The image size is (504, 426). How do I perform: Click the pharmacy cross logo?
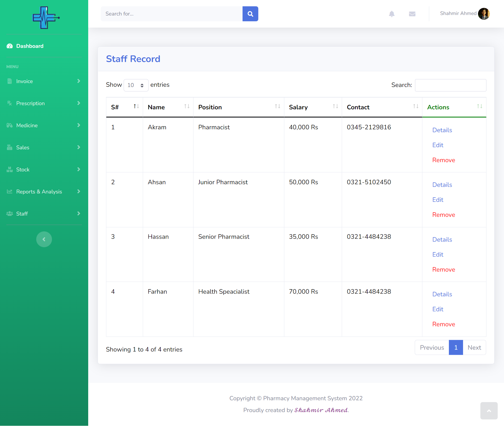[x=46, y=18]
